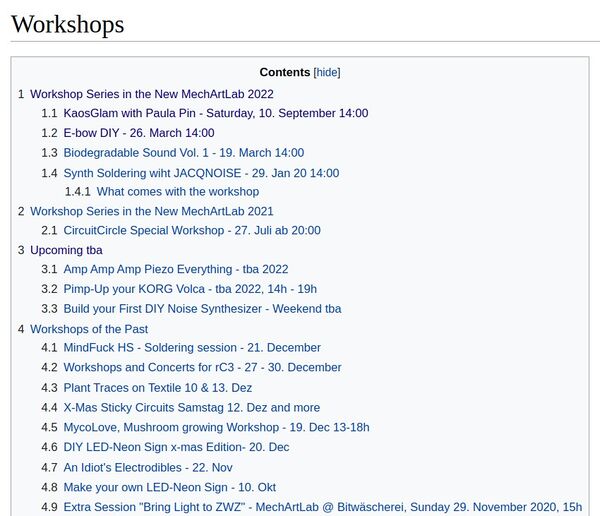
Task: Go to Workshops and Concerts for rC3
Action: coord(202,368)
